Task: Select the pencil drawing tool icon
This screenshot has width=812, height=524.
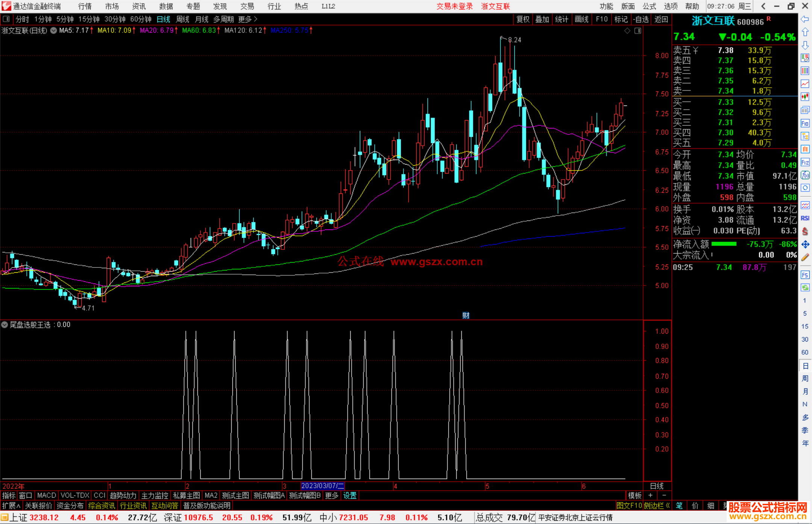Action: [805, 257]
